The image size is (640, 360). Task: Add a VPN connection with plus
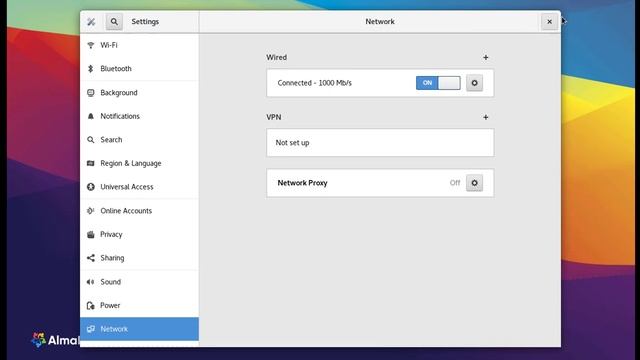click(486, 117)
